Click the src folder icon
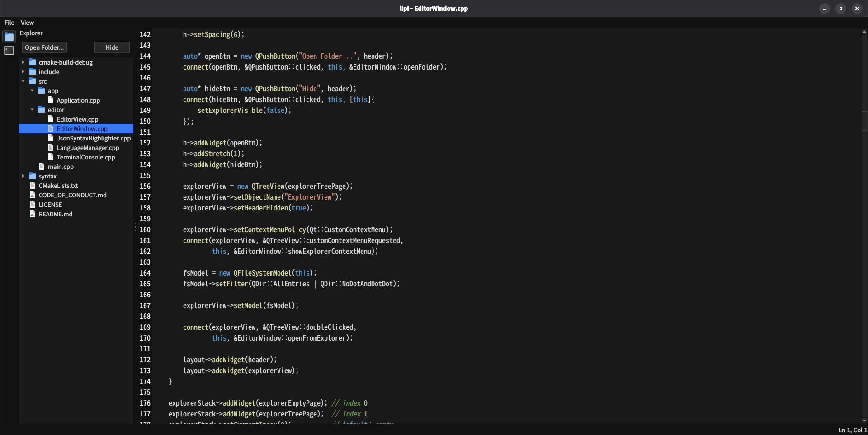868x435 pixels. 33,81
